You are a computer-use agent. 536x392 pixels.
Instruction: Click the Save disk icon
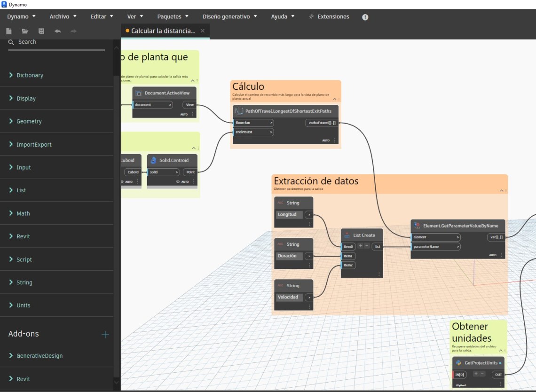(41, 31)
